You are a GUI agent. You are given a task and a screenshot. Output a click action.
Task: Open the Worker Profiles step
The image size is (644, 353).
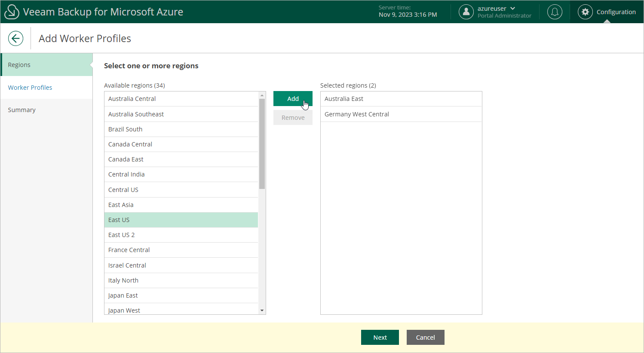pos(46,88)
